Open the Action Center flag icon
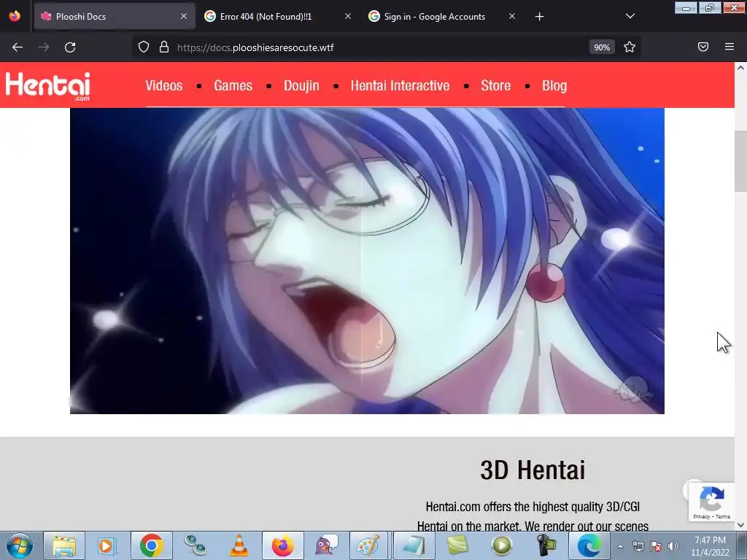This screenshot has width=747, height=560. 656,546
